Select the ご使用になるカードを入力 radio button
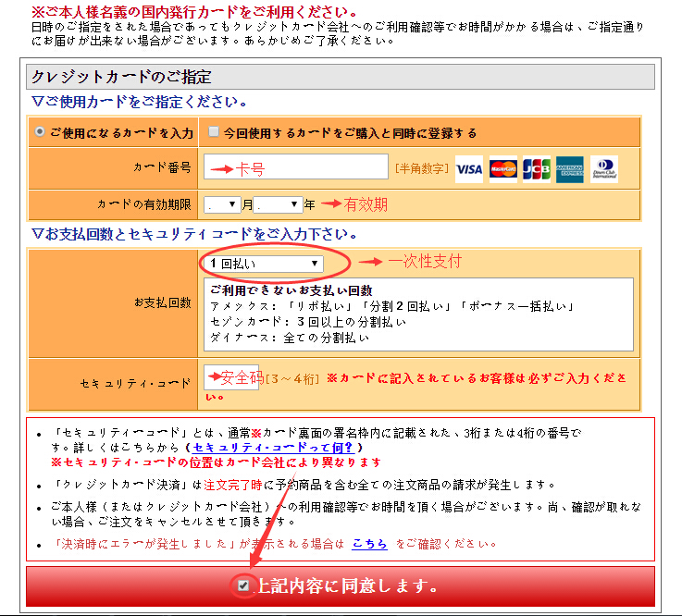The image size is (682, 616). [x=40, y=132]
